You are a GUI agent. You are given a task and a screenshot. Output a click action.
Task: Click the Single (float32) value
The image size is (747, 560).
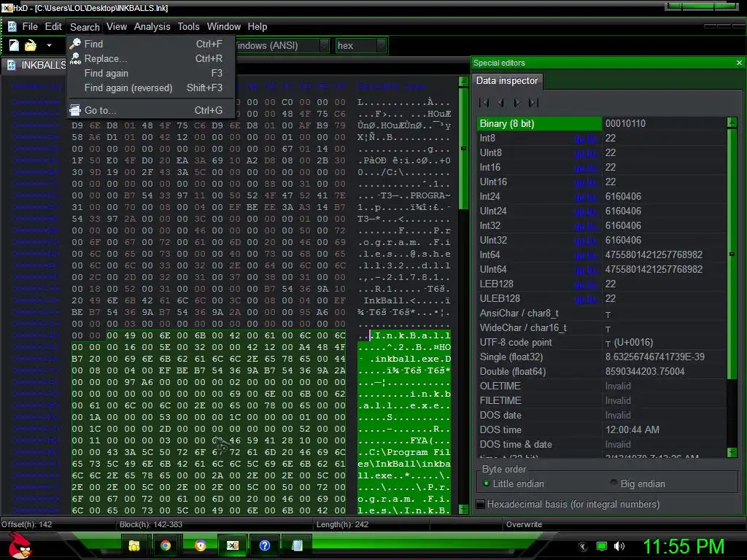[654, 357]
